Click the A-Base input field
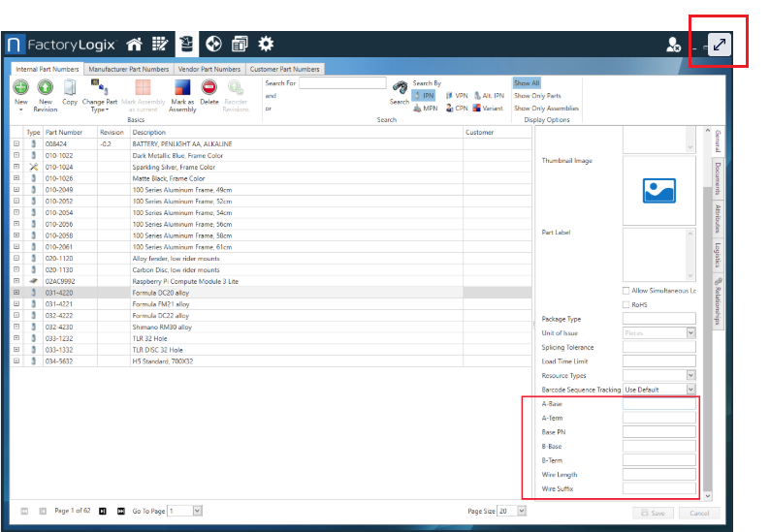Viewport: 770px width, 532px height. [659, 404]
